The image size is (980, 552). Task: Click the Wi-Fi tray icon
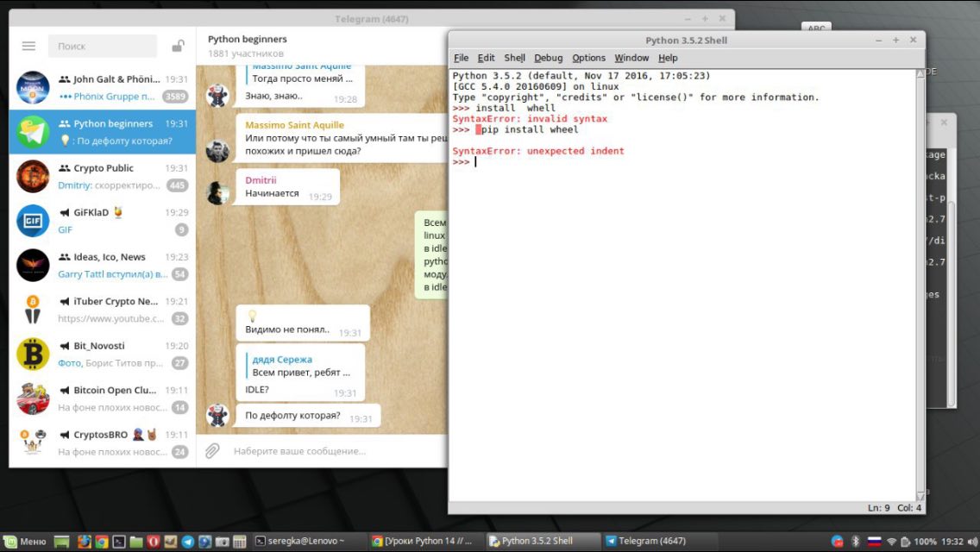(891, 542)
